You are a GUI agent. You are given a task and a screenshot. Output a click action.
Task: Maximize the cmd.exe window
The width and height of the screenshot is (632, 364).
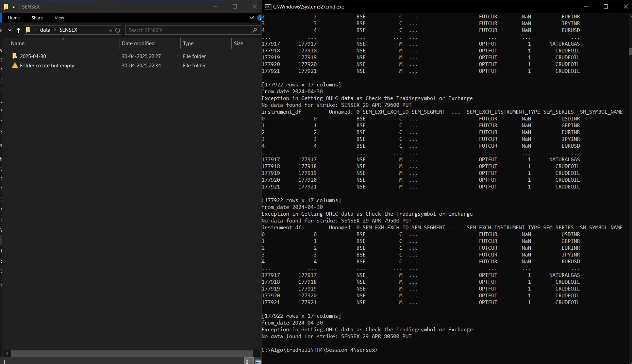coord(606,6)
